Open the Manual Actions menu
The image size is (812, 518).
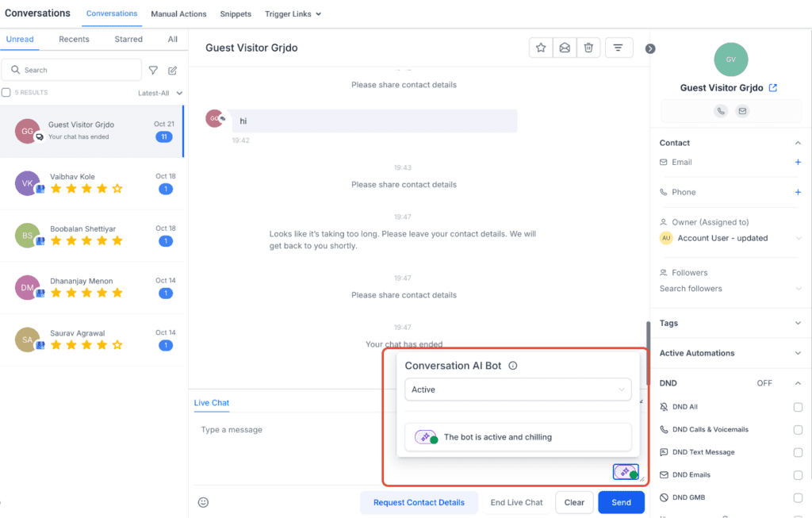pos(178,13)
